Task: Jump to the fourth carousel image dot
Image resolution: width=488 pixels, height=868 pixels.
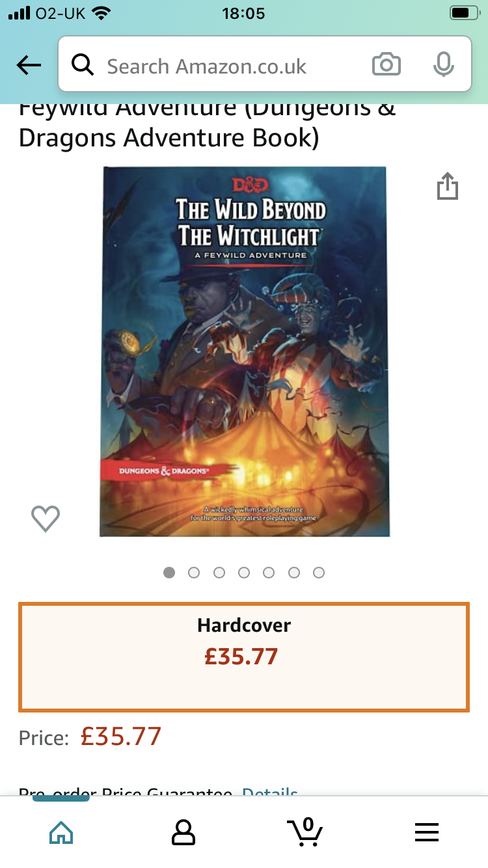Action: coord(244,573)
